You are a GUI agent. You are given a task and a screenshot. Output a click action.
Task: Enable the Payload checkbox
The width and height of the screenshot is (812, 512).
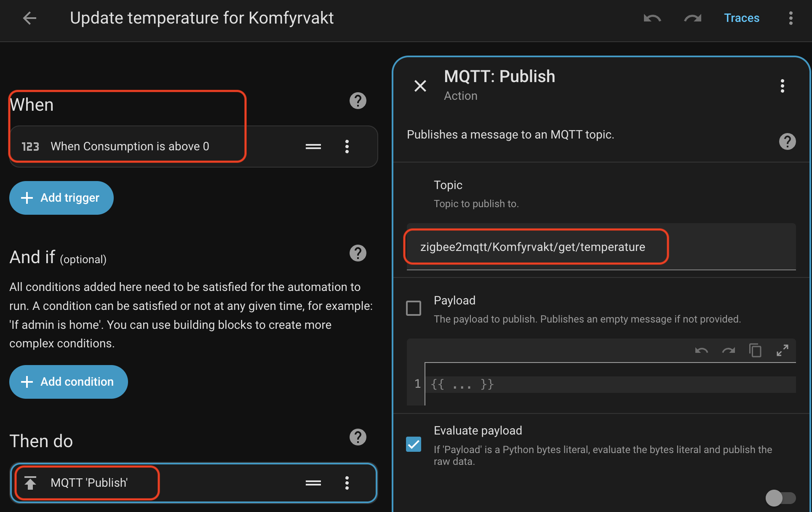point(414,308)
